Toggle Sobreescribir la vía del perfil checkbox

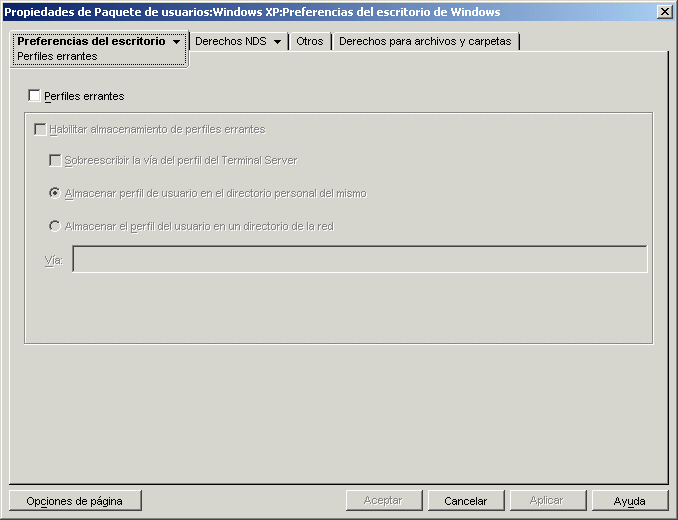(x=55, y=160)
